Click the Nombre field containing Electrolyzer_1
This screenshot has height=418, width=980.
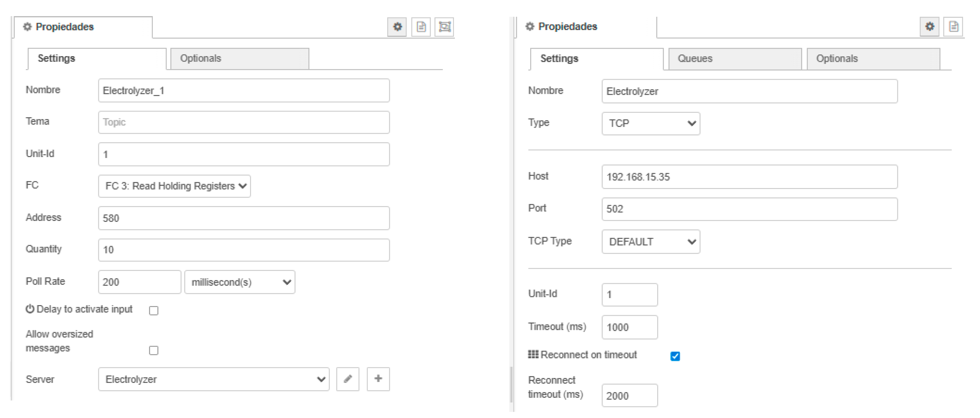(244, 91)
